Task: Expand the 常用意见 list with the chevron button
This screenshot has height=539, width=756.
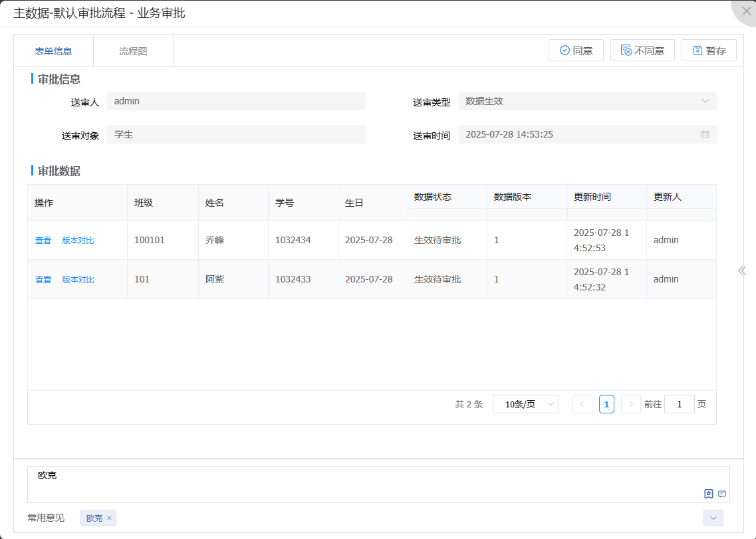Action: [713, 518]
